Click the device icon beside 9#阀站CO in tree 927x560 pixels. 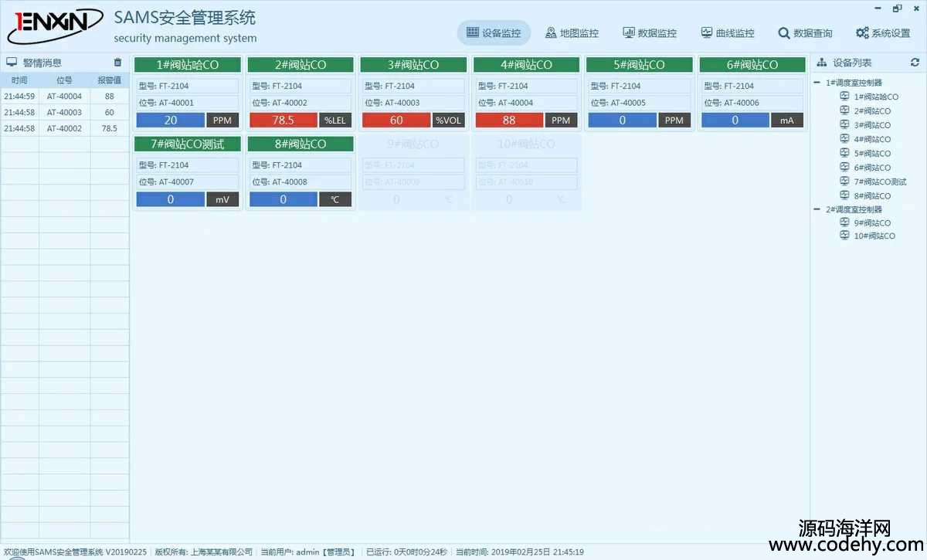point(844,222)
